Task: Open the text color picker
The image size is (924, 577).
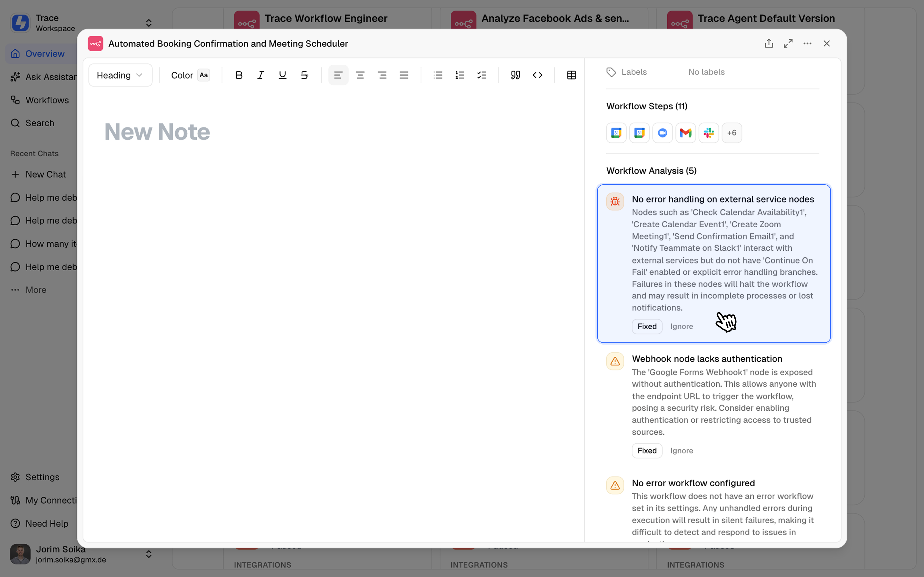Action: (x=203, y=75)
